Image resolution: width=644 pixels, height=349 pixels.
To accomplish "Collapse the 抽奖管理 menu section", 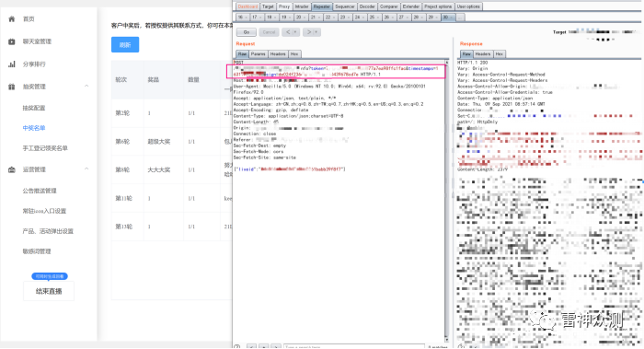I will pos(86,86).
